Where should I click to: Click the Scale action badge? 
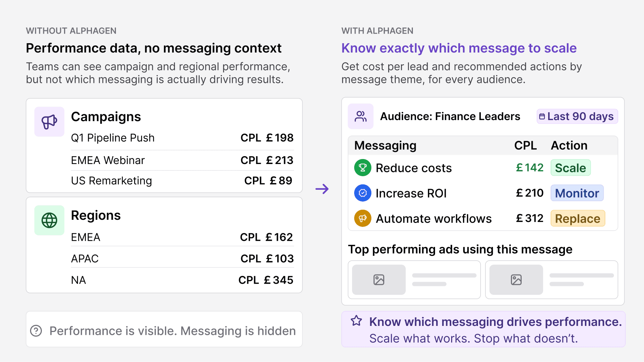tap(571, 168)
